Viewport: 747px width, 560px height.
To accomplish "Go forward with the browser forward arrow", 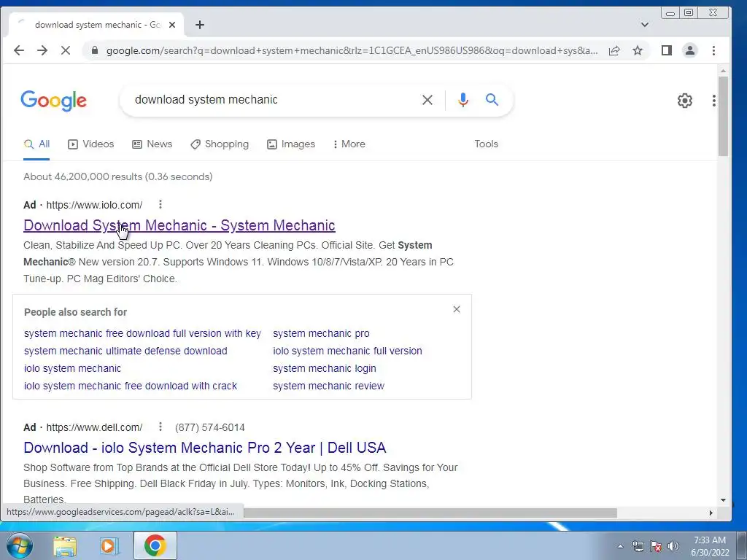I will tap(42, 50).
